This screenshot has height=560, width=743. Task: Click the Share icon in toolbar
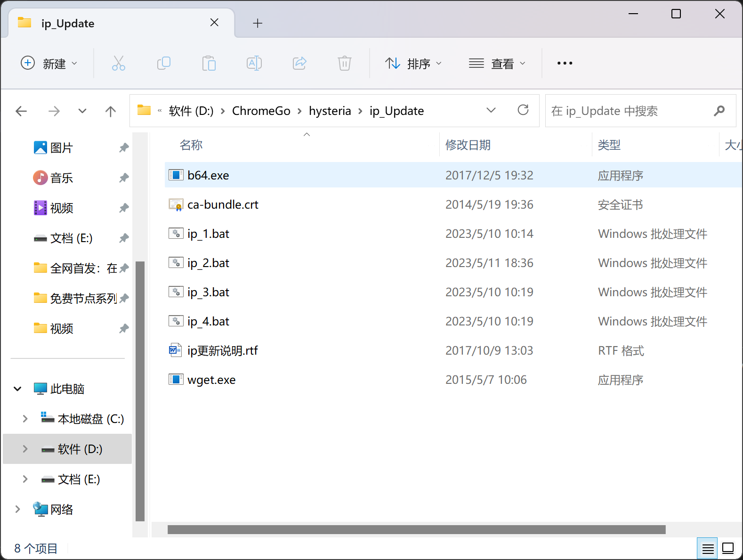(299, 63)
